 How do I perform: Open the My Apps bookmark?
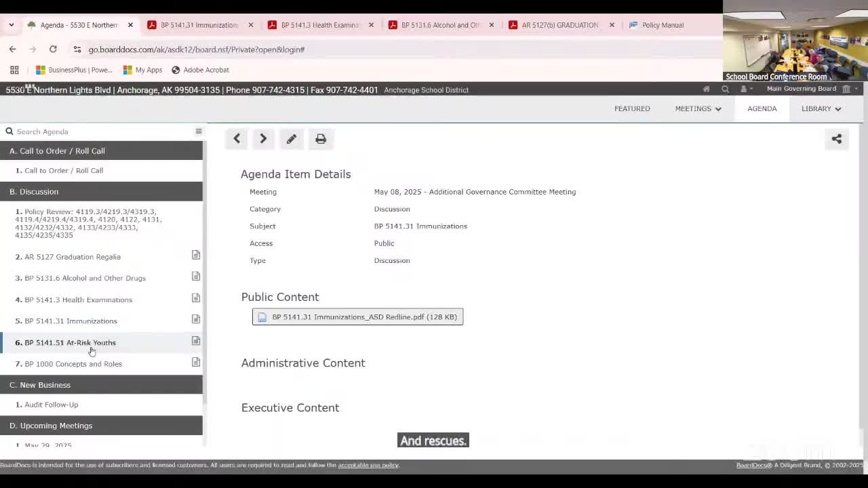142,70
